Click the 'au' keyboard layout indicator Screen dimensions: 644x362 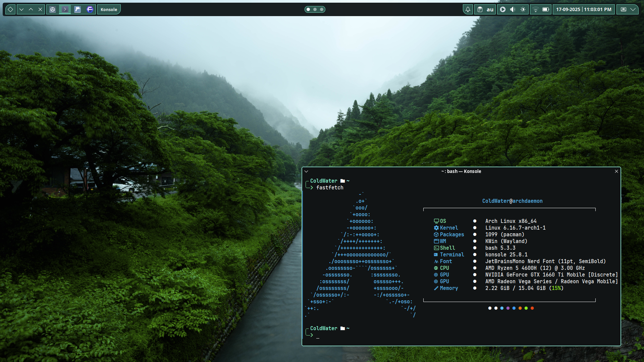click(490, 9)
